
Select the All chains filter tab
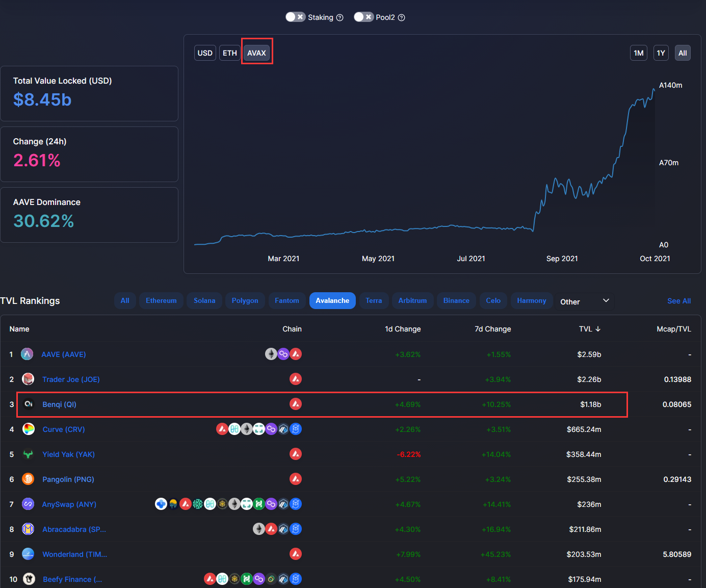[x=125, y=301]
